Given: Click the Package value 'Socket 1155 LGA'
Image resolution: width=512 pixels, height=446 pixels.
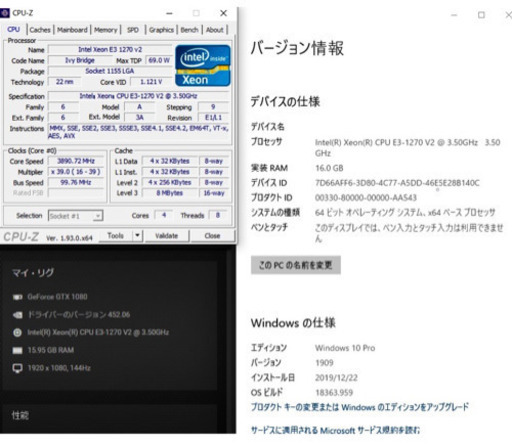Looking at the screenshot, I should click(110, 71).
